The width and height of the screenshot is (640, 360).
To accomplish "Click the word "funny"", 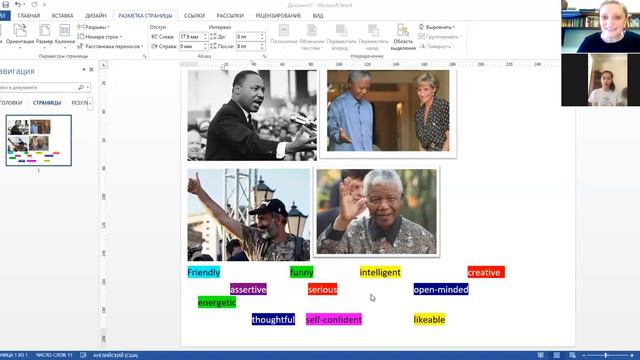I will [302, 272].
